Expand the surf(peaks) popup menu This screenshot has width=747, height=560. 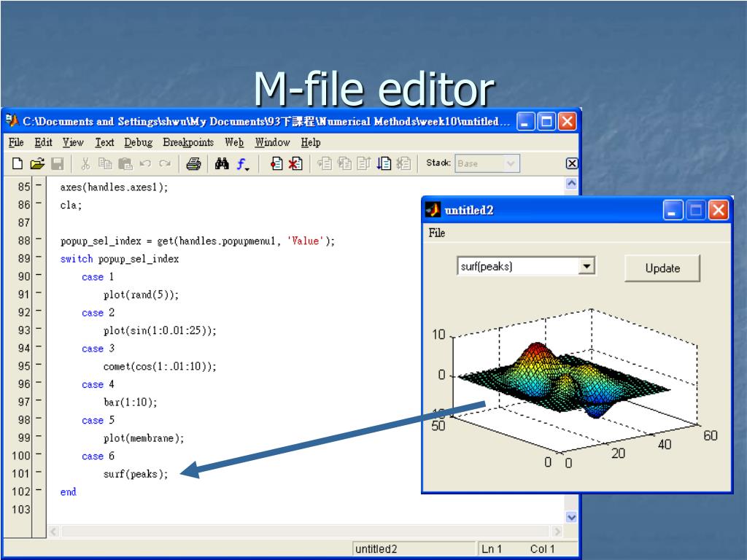tap(587, 266)
